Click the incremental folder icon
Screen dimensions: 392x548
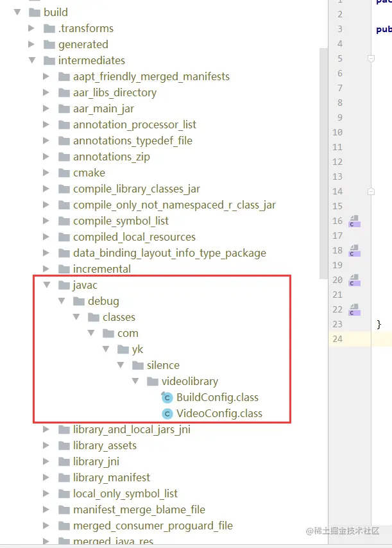(x=64, y=269)
